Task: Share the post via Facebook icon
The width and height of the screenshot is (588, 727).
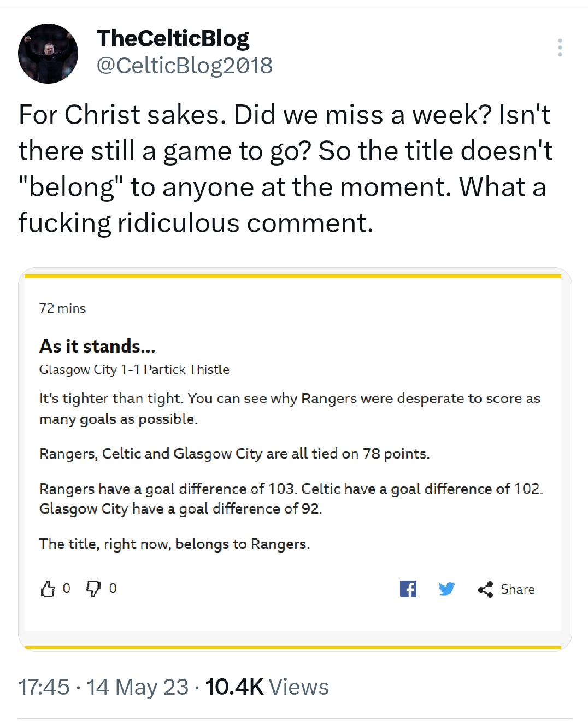Action: 408,589
